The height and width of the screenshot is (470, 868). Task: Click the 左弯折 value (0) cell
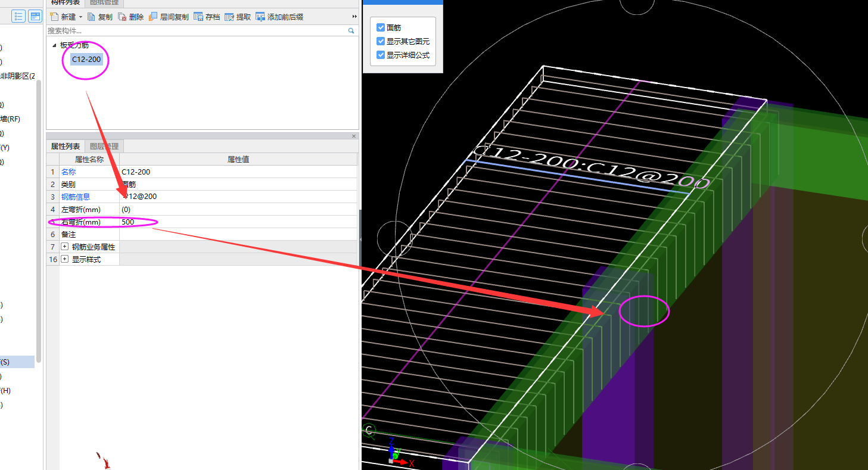click(238, 209)
